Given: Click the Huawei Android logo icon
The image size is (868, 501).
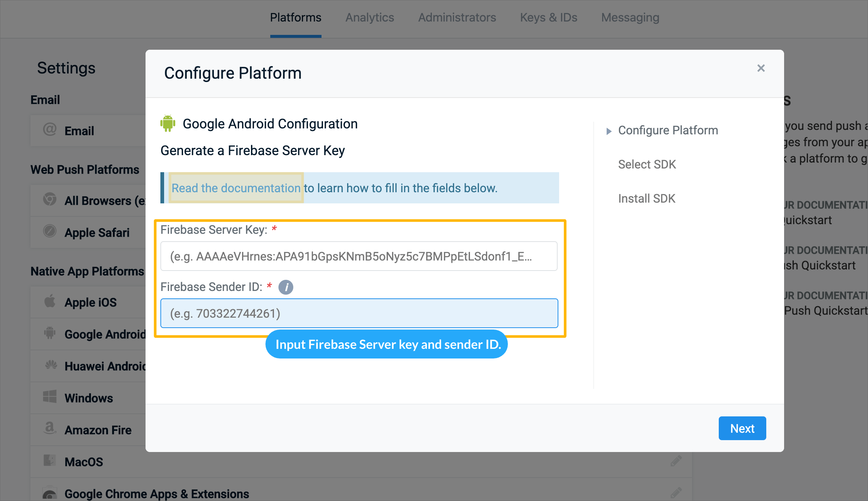Looking at the screenshot, I should tap(51, 365).
